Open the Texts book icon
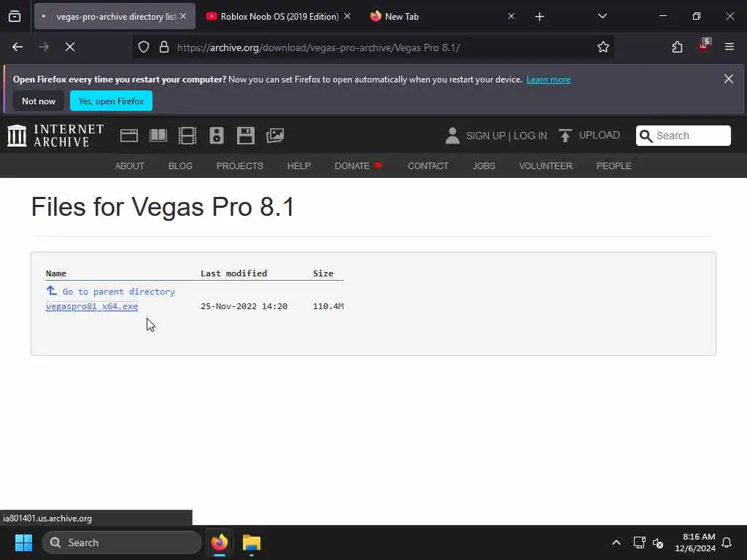747x560 pixels. (x=158, y=136)
